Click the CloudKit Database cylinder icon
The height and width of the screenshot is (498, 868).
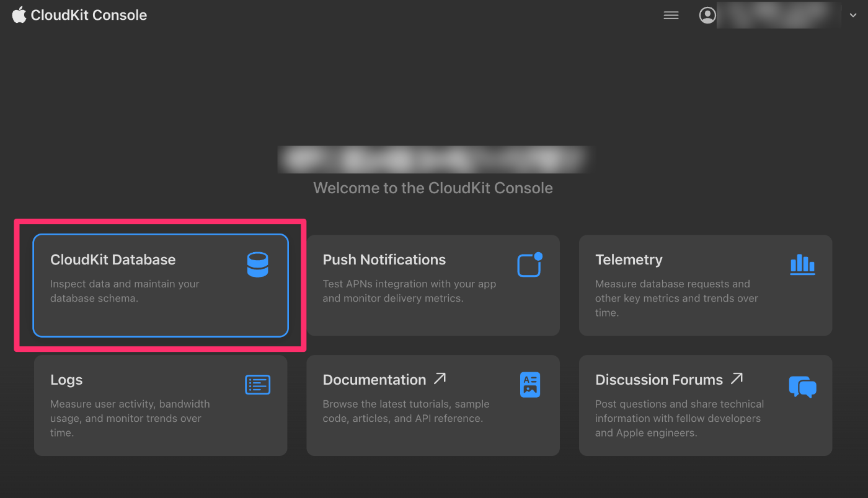[x=257, y=264]
